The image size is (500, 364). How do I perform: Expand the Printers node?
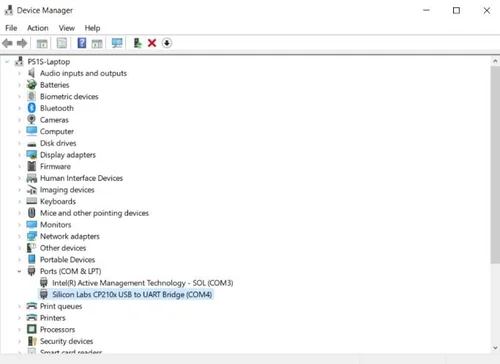tap(19, 318)
